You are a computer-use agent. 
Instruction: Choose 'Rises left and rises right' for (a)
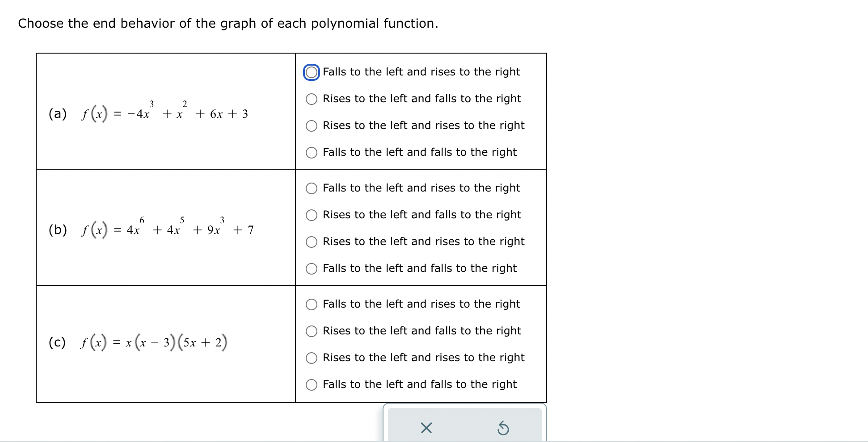[312, 126]
